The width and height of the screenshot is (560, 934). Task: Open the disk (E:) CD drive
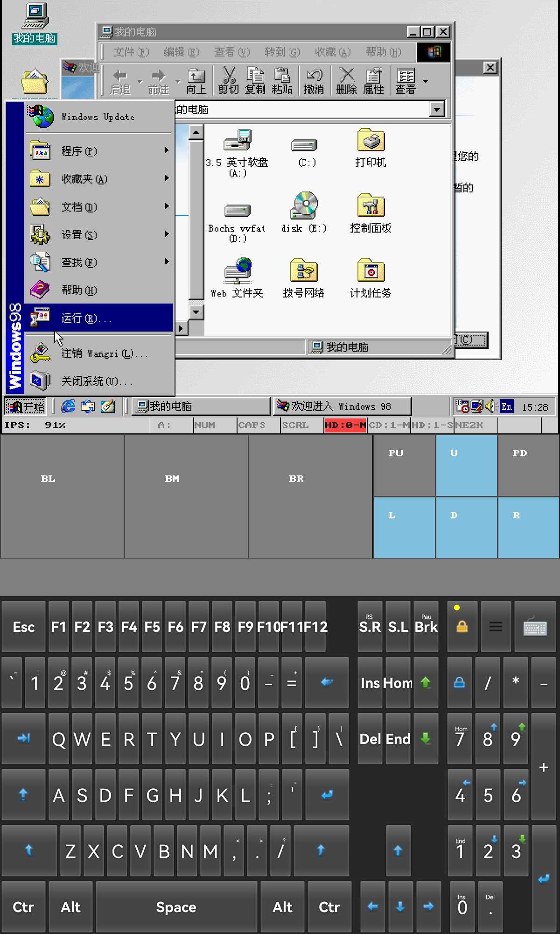(x=304, y=206)
